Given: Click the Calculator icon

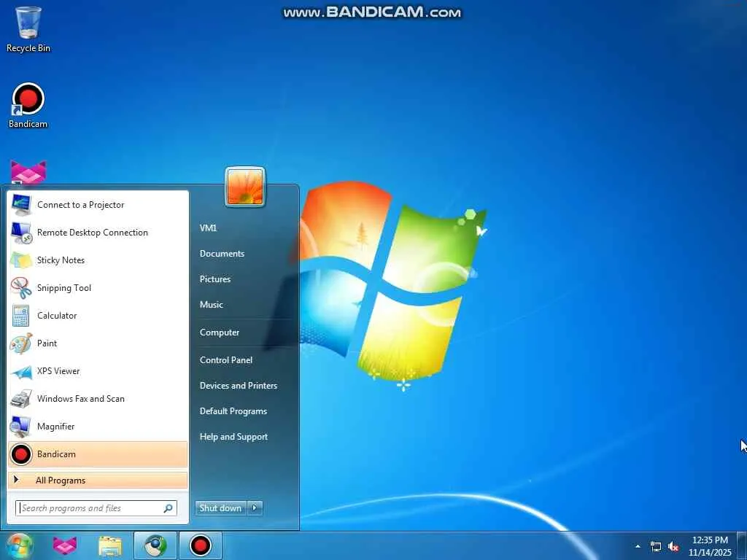Looking at the screenshot, I should click(x=21, y=315).
